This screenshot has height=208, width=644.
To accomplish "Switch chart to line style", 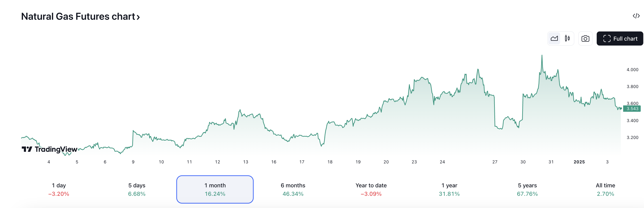I will 554,38.
